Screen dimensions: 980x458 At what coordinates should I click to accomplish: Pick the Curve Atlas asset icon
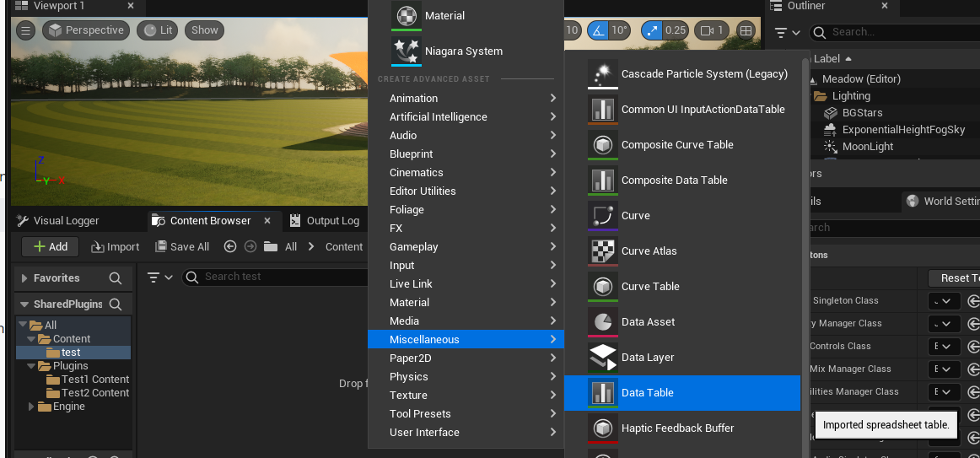pos(602,251)
